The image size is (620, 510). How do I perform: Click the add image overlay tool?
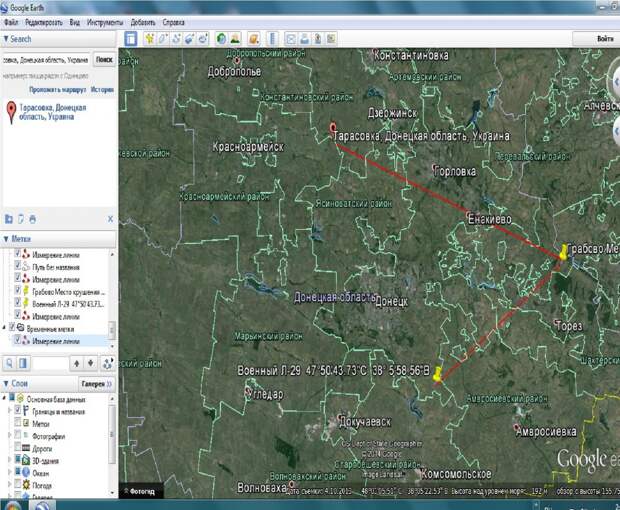(x=190, y=39)
